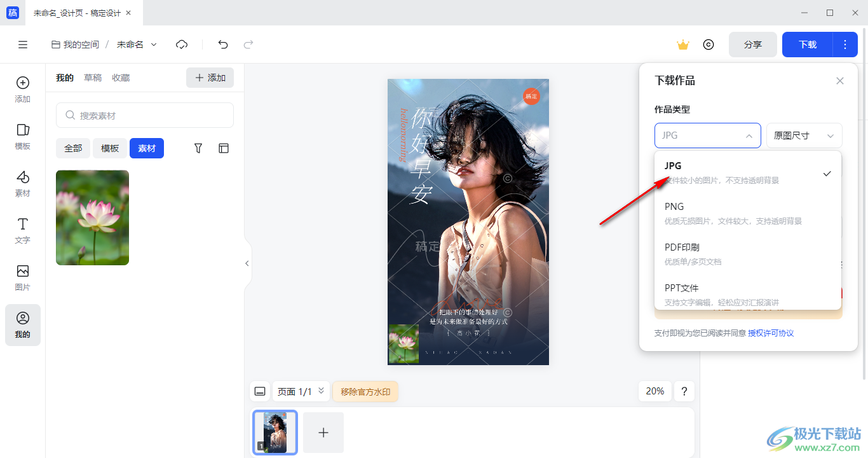
Task: Open the 授权许可协议 link
Action: point(771,333)
